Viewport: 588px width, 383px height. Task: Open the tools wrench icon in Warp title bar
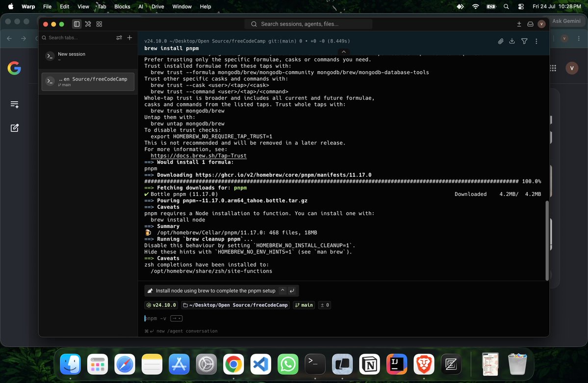click(x=88, y=24)
